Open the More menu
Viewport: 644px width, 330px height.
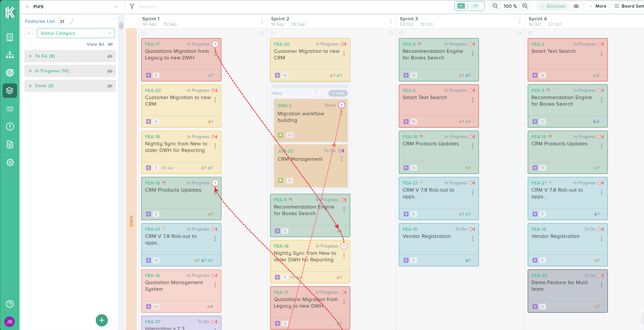tap(597, 6)
